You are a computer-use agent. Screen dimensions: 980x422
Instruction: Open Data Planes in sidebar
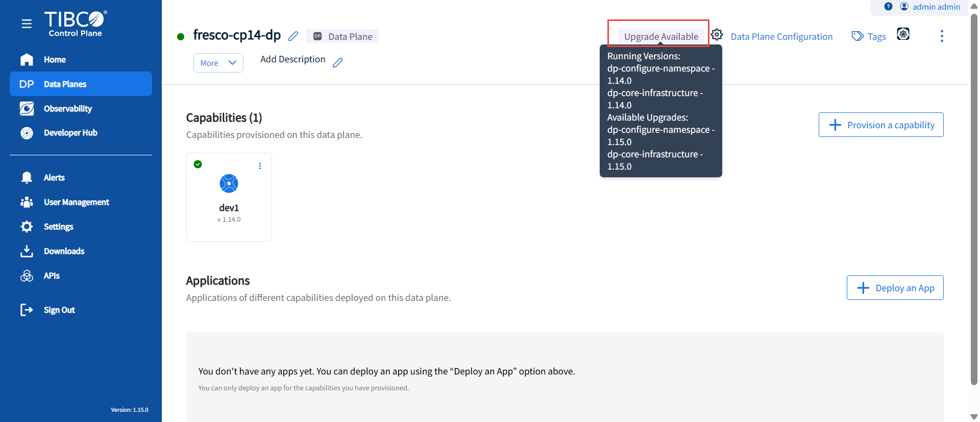(x=81, y=84)
